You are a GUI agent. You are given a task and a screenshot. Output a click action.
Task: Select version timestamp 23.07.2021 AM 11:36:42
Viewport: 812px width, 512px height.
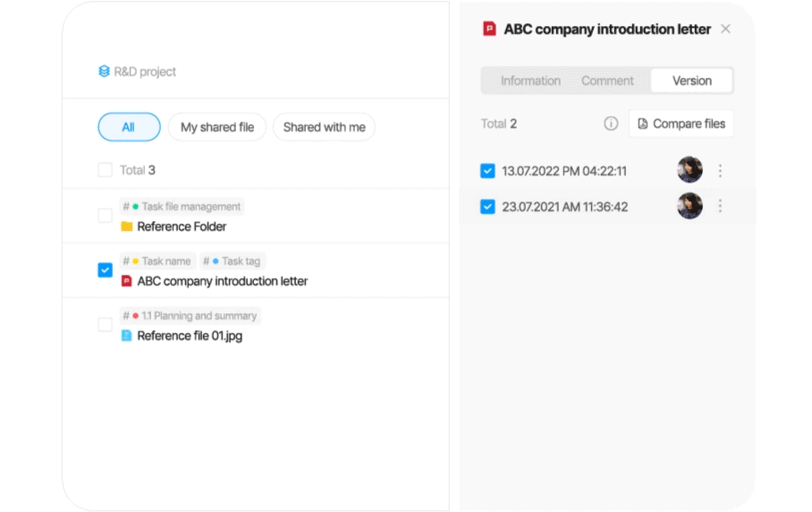point(565,207)
